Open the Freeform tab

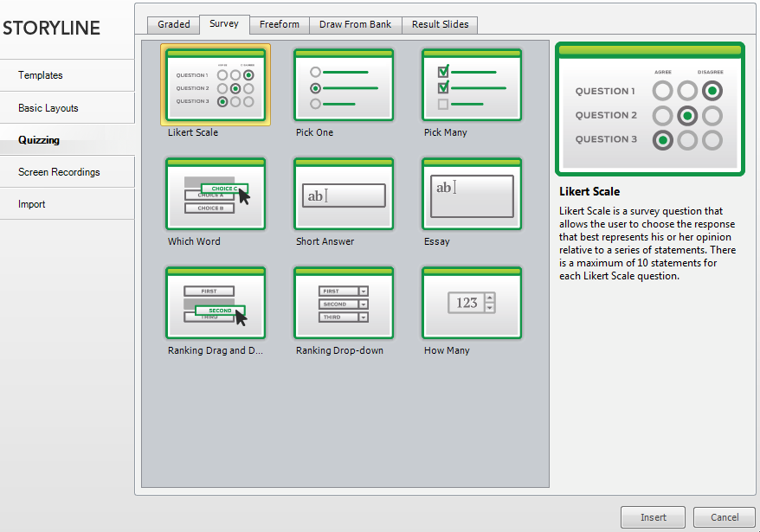[279, 24]
